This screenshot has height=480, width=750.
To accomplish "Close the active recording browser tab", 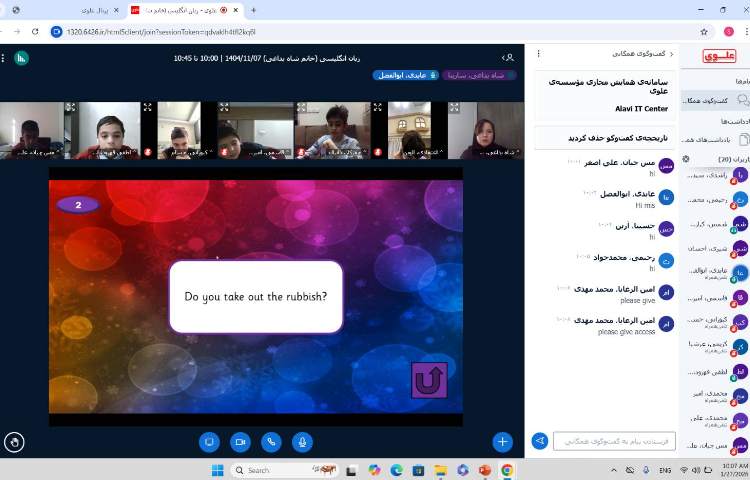I will pos(235,10).
